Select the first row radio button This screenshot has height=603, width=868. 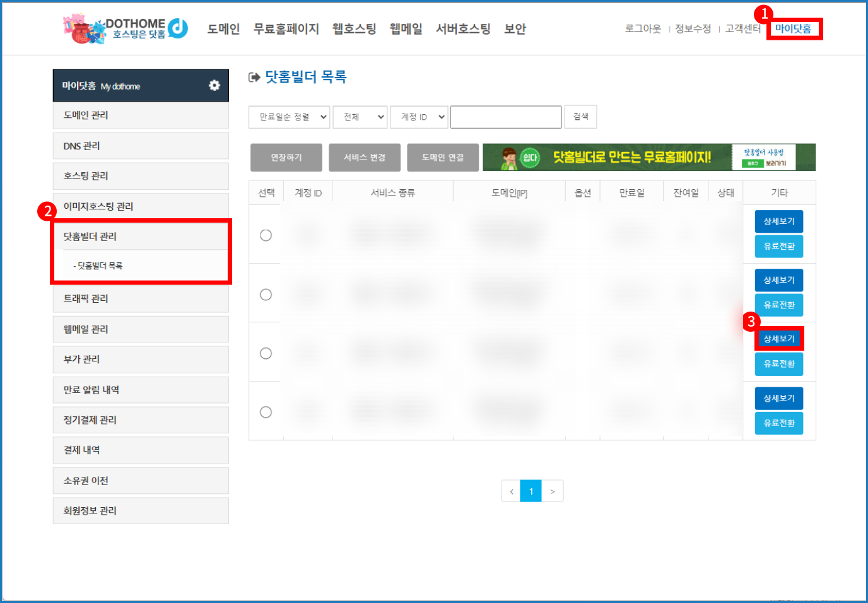point(266,235)
